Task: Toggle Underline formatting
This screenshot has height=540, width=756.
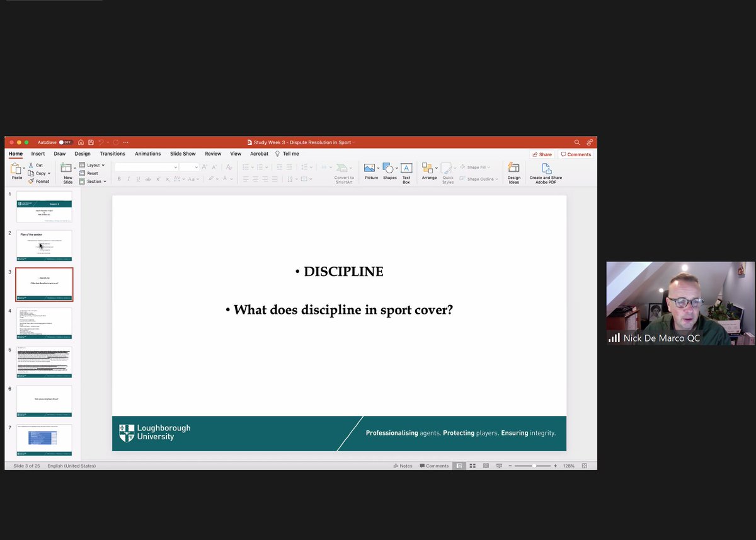Action: tap(138, 179)
